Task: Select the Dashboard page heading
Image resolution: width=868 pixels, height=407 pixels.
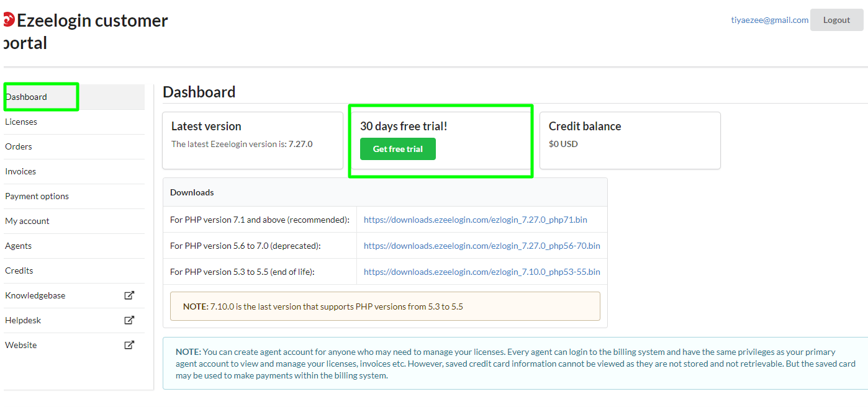Action: coord(199,92)
